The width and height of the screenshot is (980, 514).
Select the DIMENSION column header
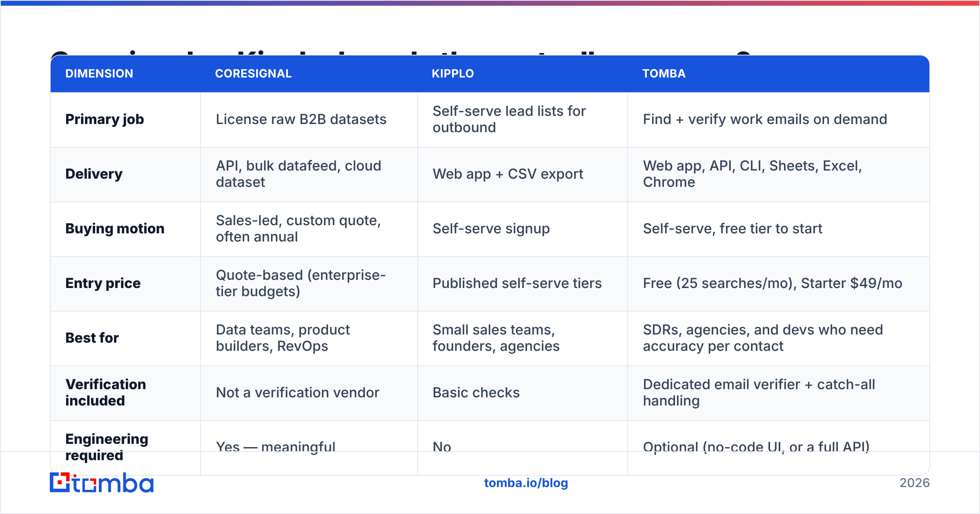99,73
